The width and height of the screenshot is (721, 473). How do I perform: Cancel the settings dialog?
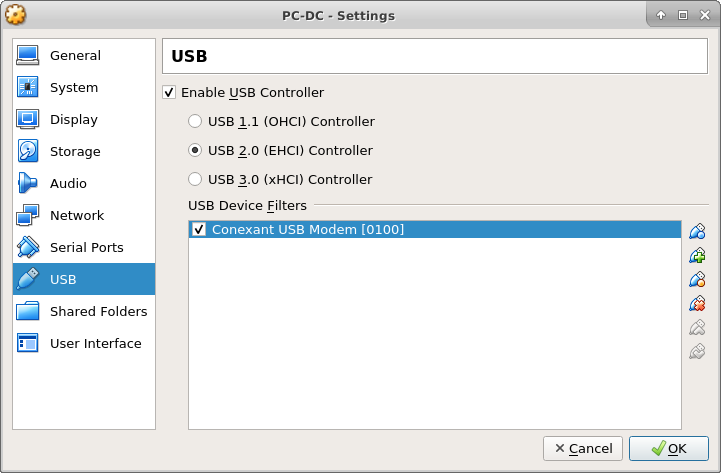(583, 448)
